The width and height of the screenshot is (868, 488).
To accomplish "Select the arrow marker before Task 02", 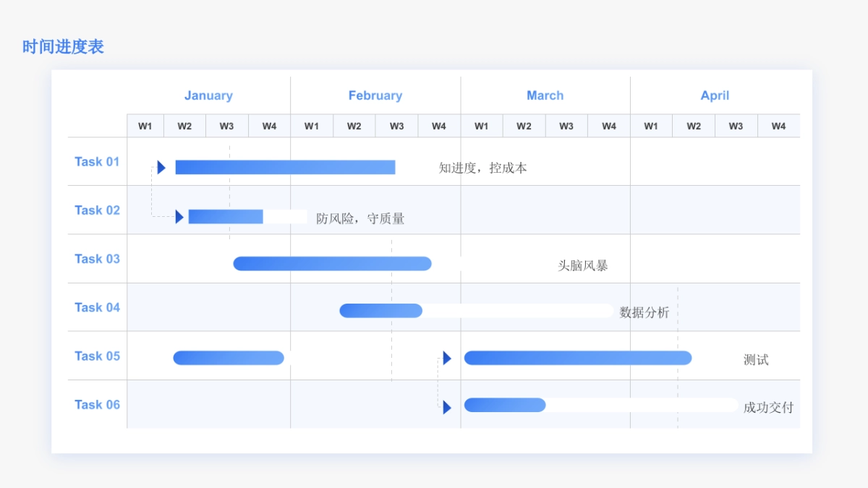I will click(x=179, y=215).
